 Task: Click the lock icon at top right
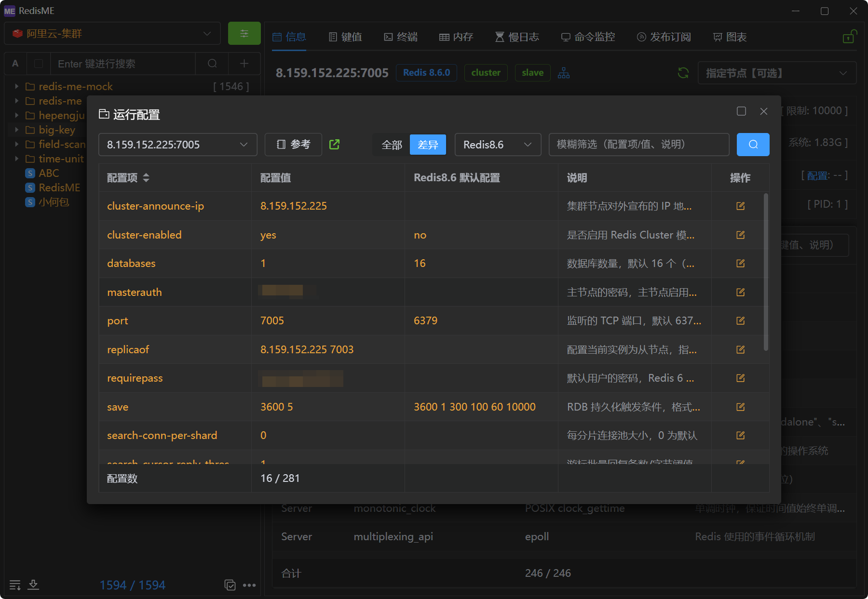coord(849,37)
